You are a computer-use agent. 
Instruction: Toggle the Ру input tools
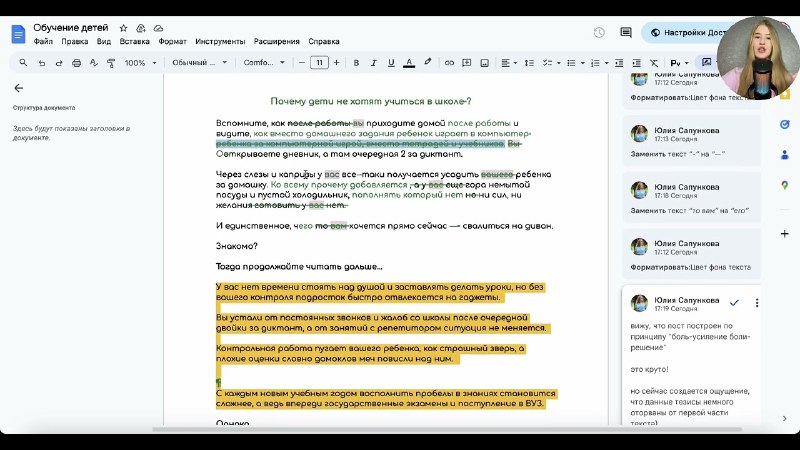click(x=675, y=63)
